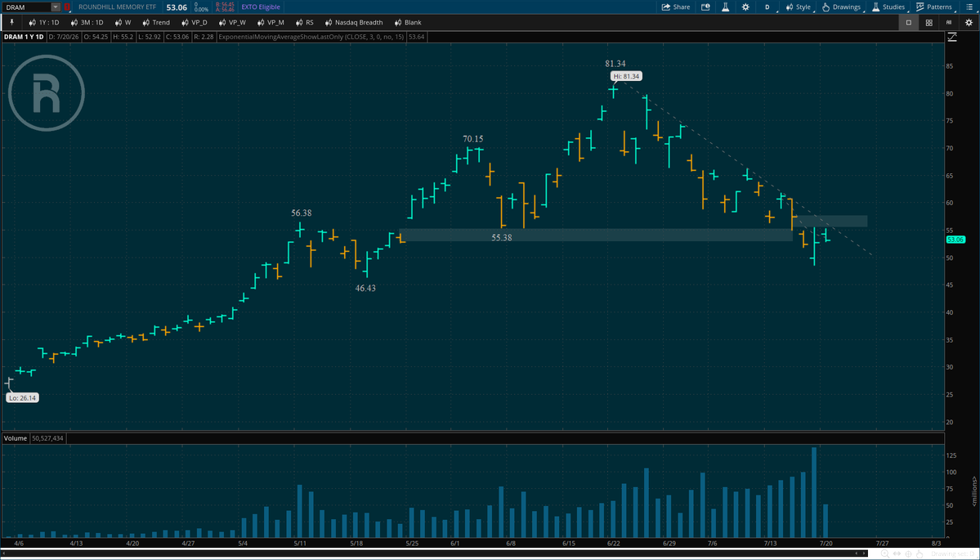Click the DRAM symbol input field

click(27, 7)
